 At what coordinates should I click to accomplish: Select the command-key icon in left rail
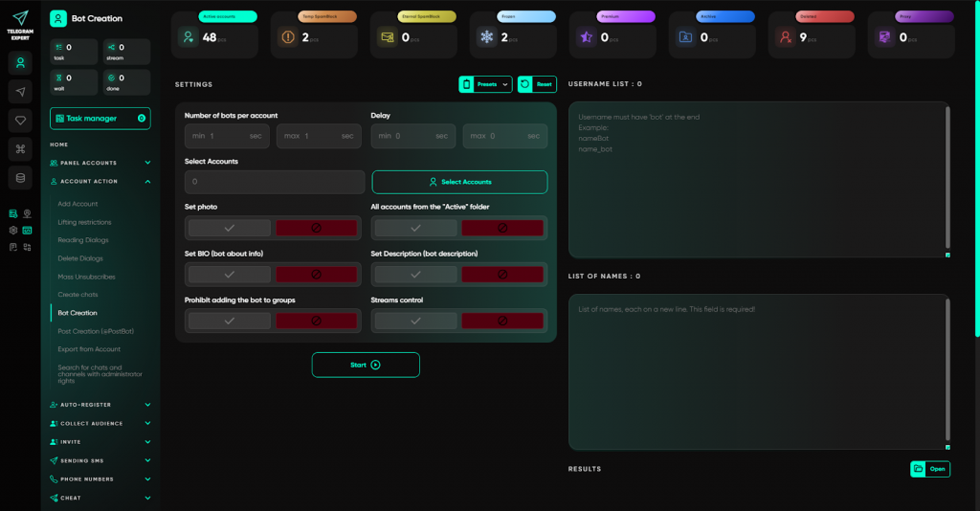coord(20,148)
